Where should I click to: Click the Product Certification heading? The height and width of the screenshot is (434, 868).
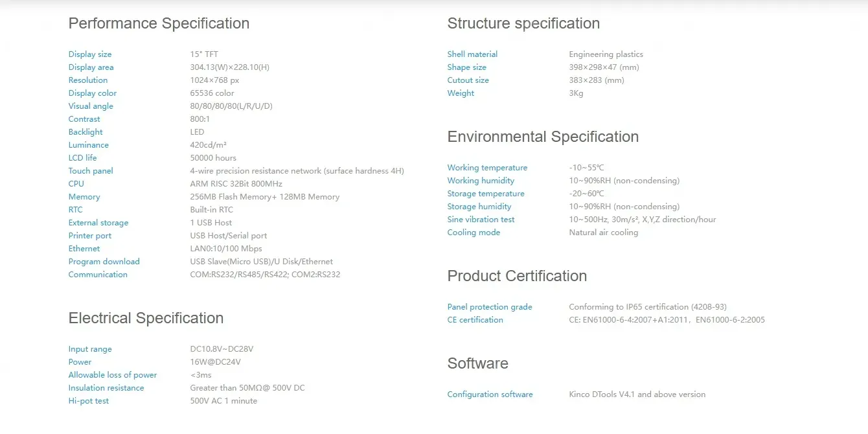click(x=517, y=276)
